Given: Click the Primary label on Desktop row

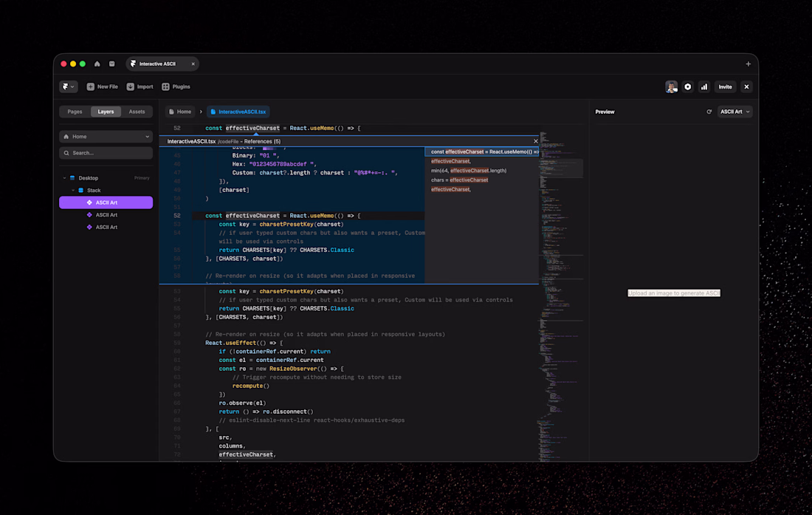Looking at the screenshot, I should click(142, 178).
